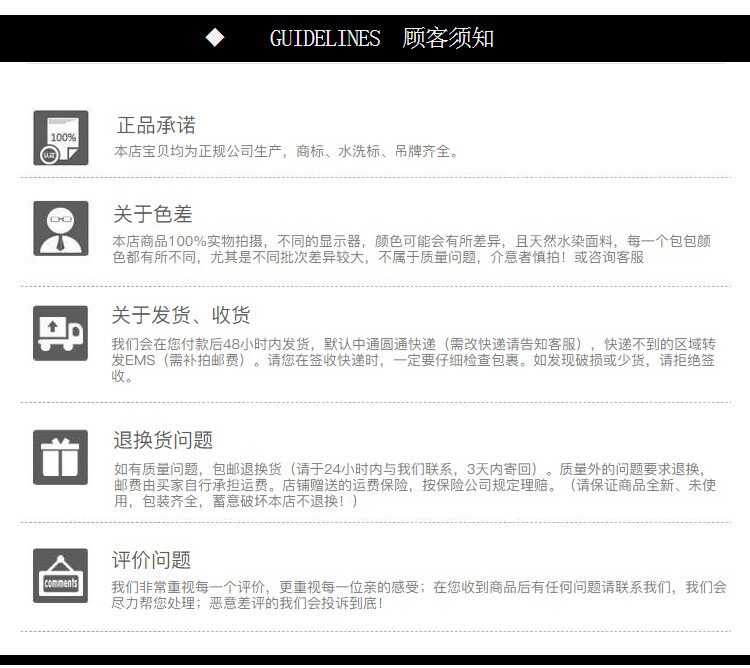Click the white diamond in header
750x668 pixels.
tap(215, 38)
